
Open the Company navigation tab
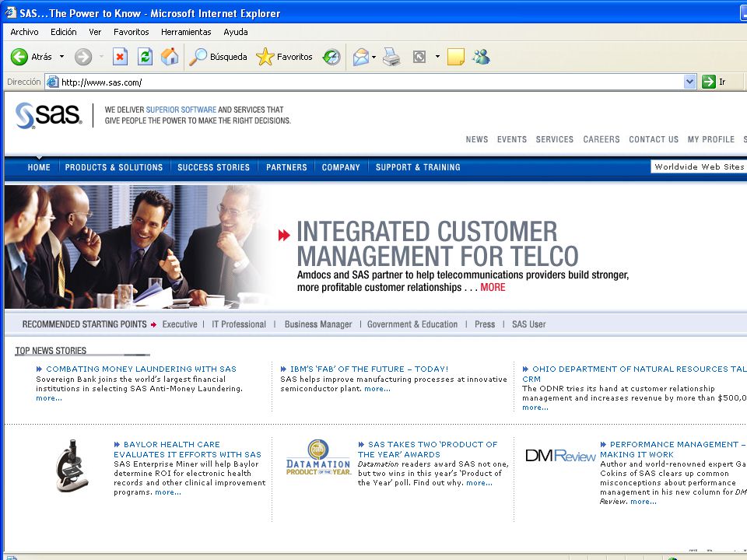click(x=341, y=167)
